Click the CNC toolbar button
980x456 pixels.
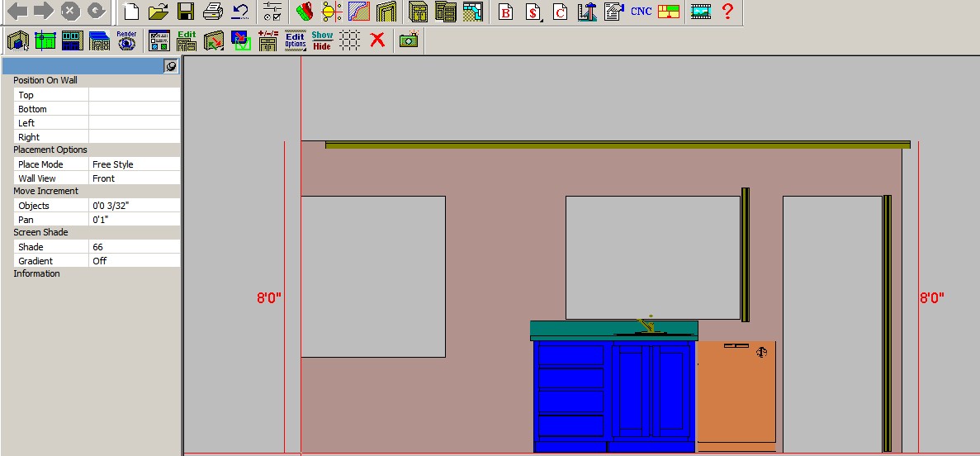[641, 12]
